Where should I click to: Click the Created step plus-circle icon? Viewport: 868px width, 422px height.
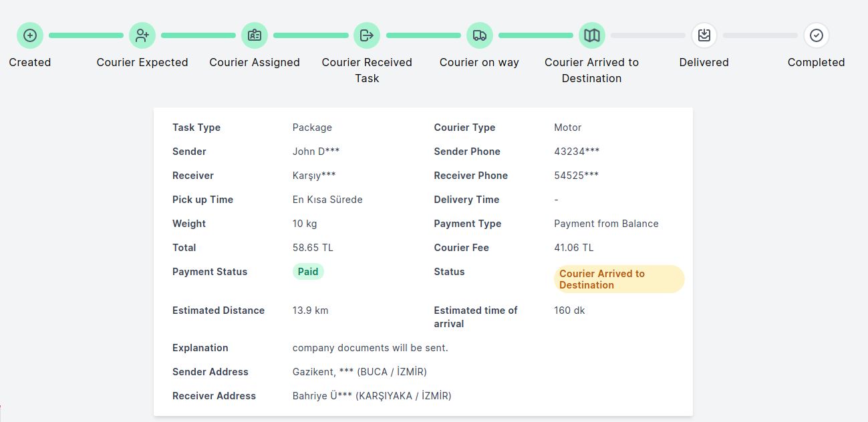point(30,35)
